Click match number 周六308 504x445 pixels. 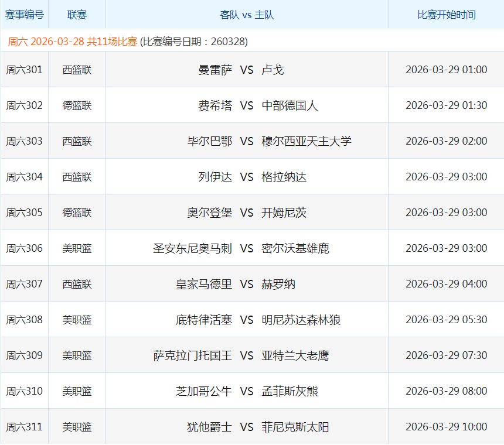pos(24,320)
